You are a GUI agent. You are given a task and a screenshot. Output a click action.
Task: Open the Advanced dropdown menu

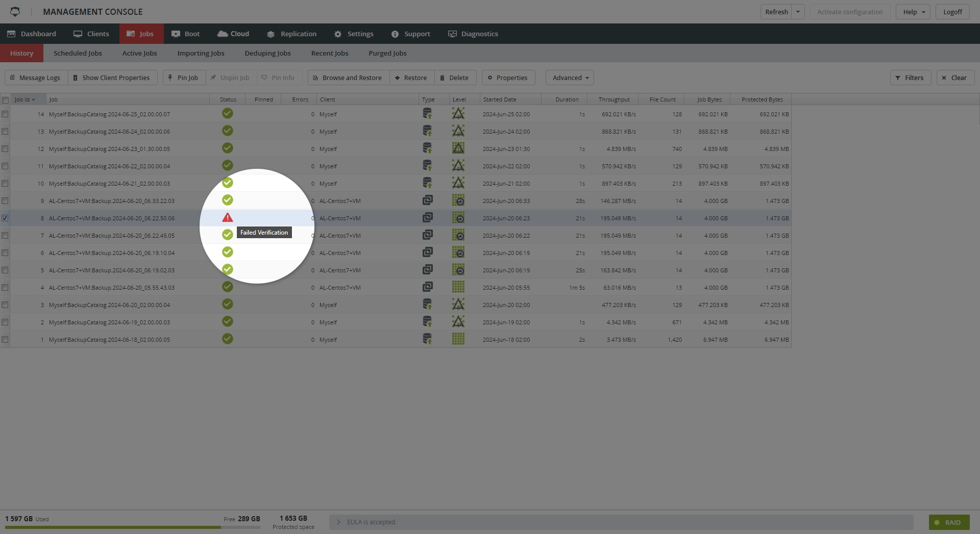[570, 78]
